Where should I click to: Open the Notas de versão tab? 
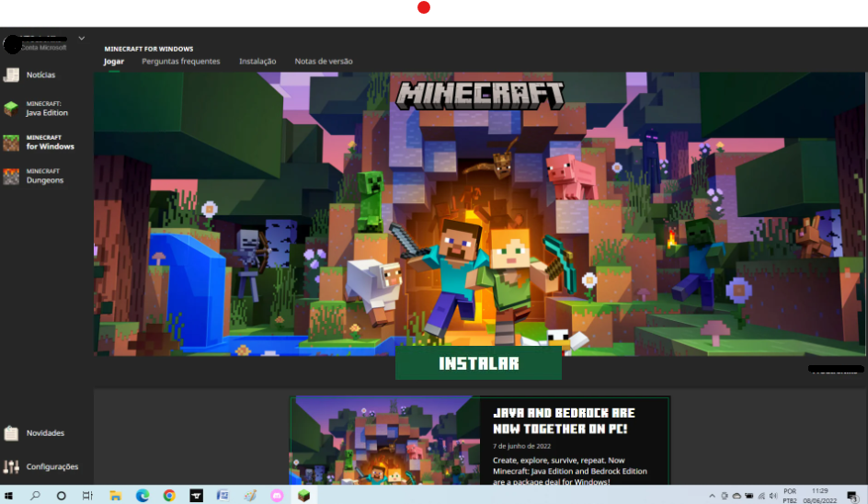tap(324, 62)
